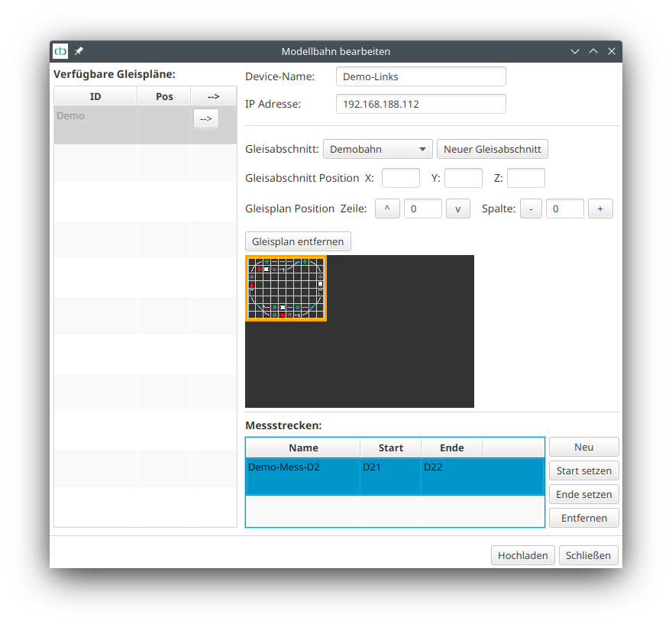
Task: Sort table by Name column header
Action: [303, 448]
